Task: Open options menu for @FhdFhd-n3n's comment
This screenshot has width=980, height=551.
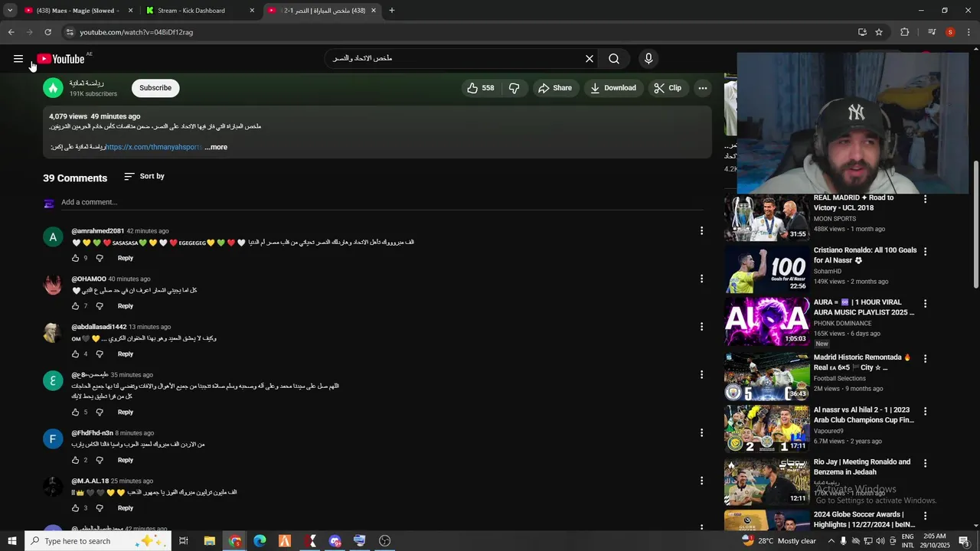Action: click(x=701, y=433)
